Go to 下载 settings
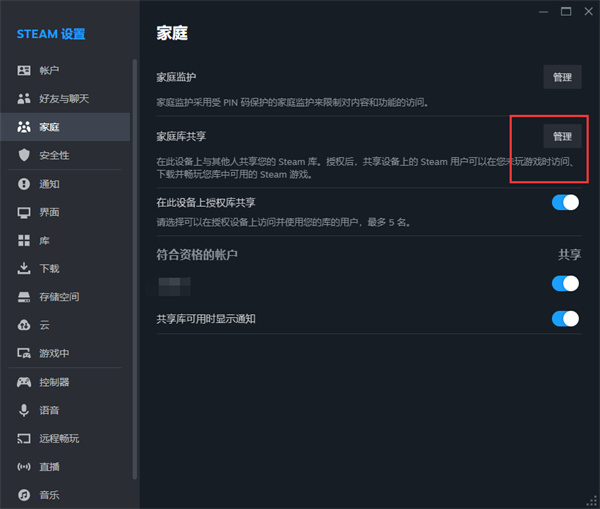The image size is (600, 509). [x=65, y=269]
